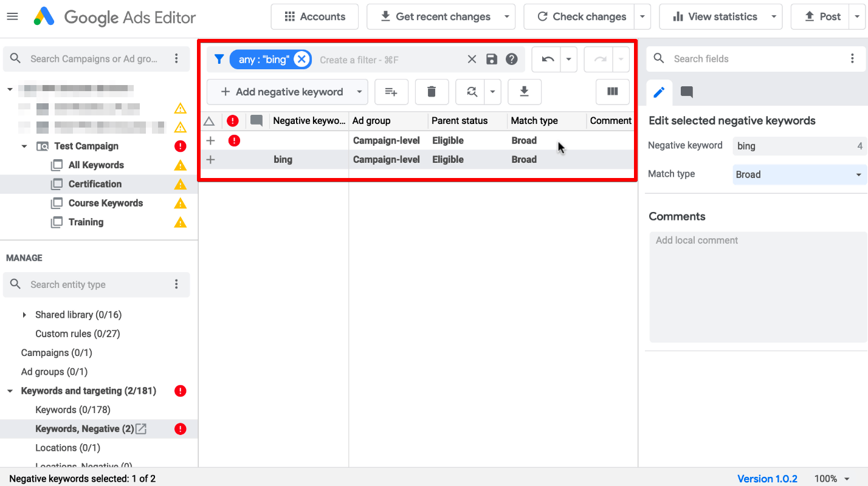Focus the Search Campaigns or Ad groups field
The width and height of the screenshot is (868, 486).
(x=94, y=59)
